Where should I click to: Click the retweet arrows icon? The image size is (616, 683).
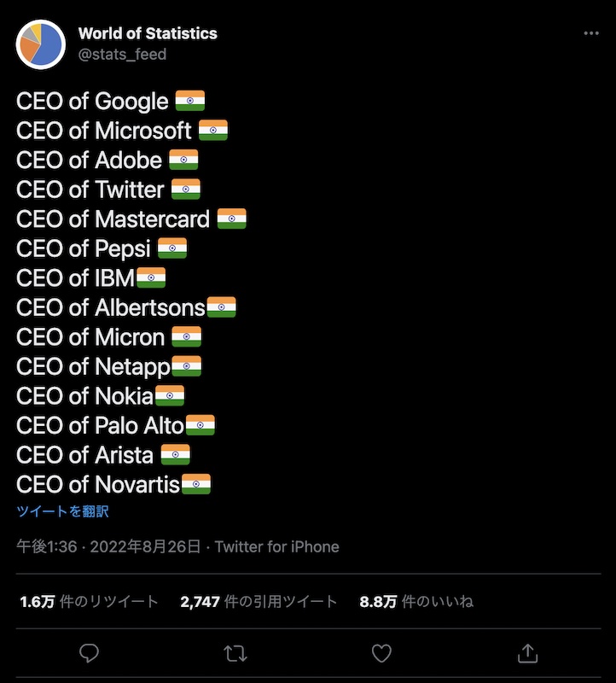click(x=235, y=653)
